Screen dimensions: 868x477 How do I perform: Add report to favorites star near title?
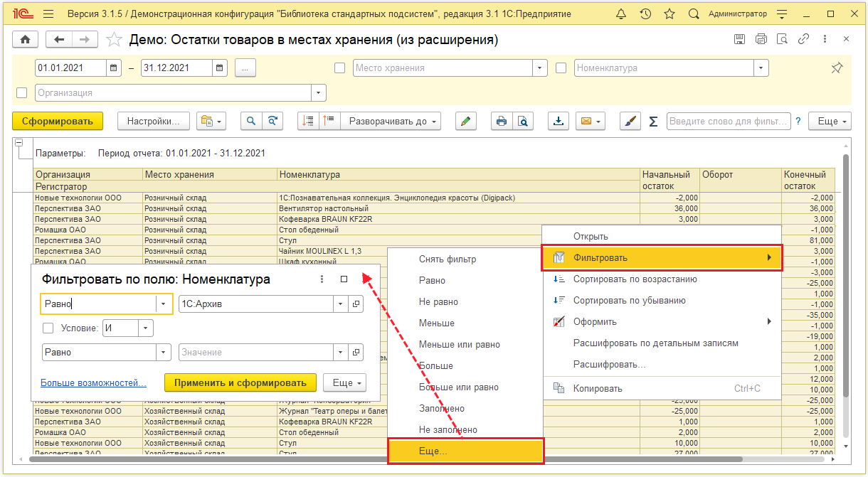click(113, 40)
